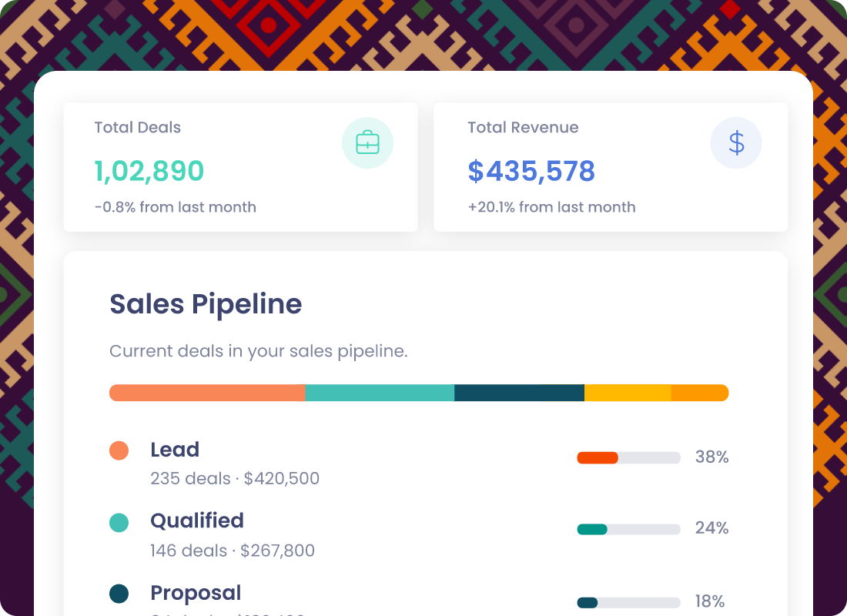847x616 pixels.
Task: Click the briefcase icon in Total Deals
Action: click(367, 142)
